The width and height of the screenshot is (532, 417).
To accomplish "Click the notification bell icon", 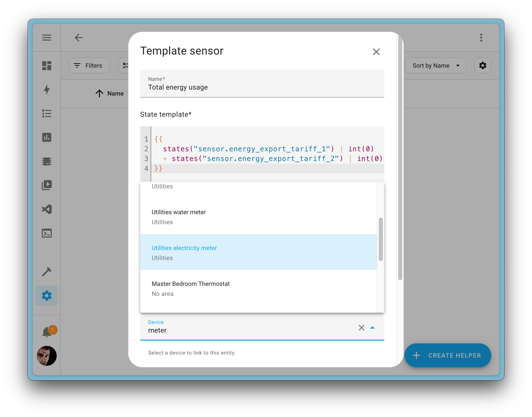I will 47,332.
